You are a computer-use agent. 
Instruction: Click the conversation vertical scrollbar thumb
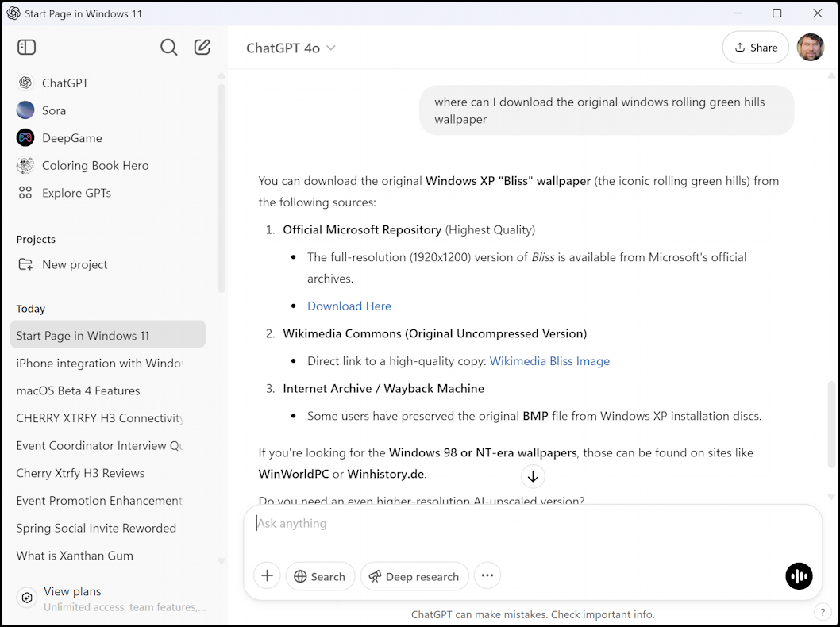tap(831, 423)
